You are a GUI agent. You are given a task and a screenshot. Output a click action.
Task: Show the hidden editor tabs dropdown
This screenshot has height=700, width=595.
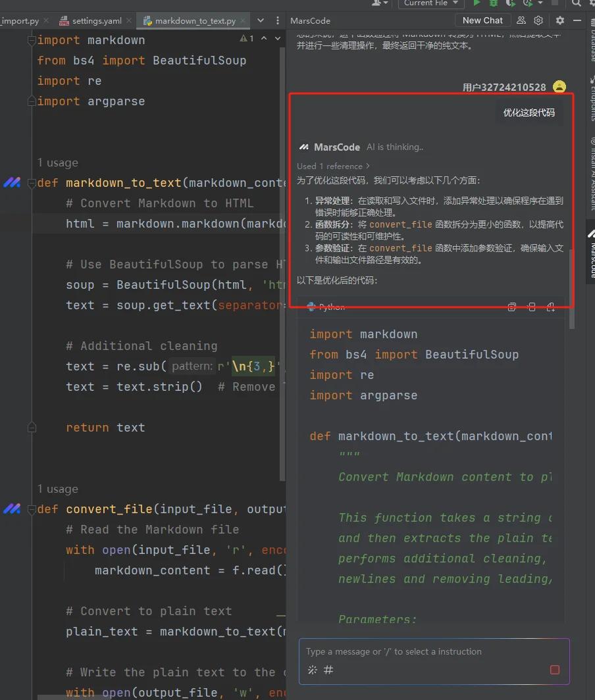click(x=261, y=20)
